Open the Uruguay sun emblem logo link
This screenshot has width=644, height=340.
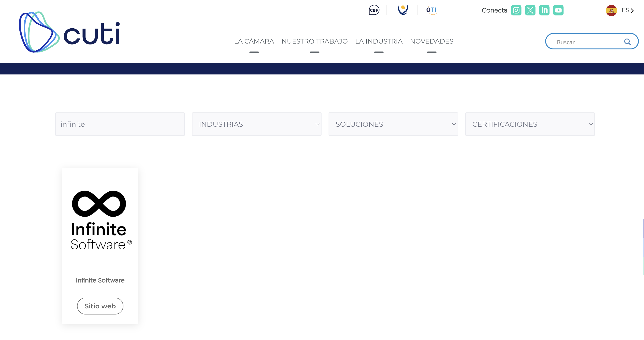click(x=403, y=10)
